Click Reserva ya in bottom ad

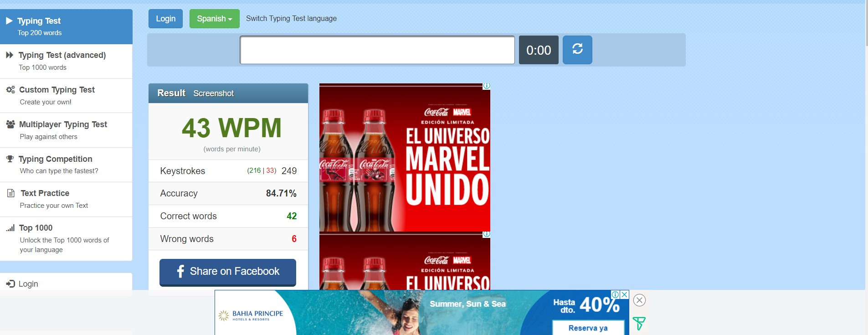[x=588, y=328]
